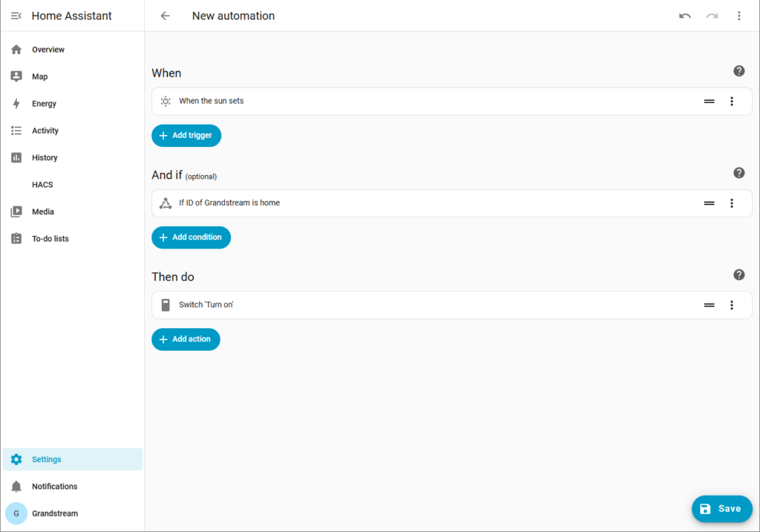The image size is (760, 532).
Task: Click the sun icon on the trigger row
Action: coord(166,101)
